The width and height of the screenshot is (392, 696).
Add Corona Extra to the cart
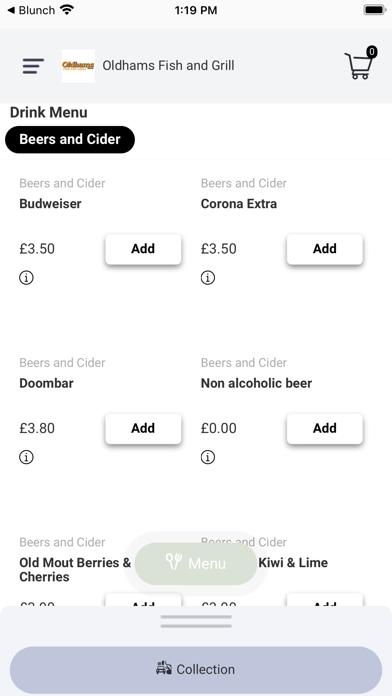click(325, 249)
